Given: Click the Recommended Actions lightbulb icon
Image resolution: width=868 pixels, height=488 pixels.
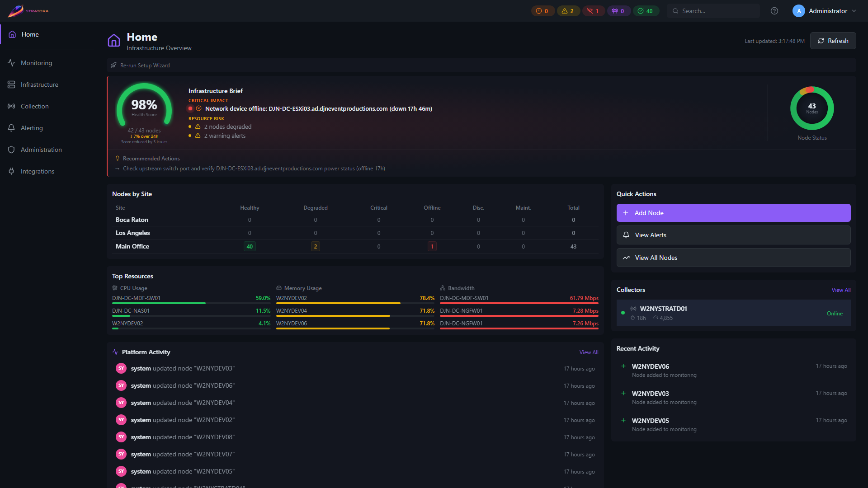Looking at the screenshot, I should (118, 159).
